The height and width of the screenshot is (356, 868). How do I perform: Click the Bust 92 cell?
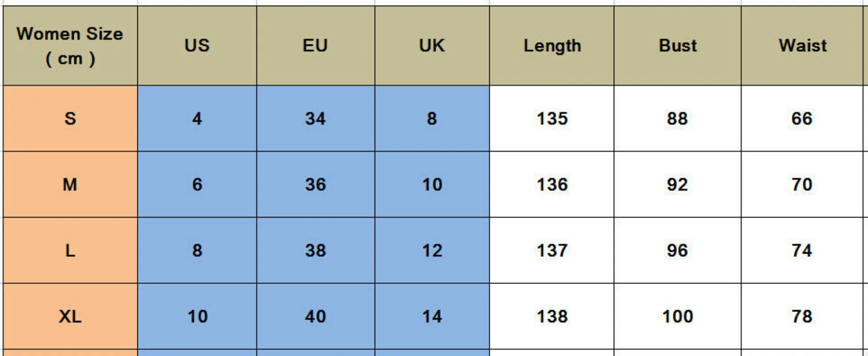[677, 184]
